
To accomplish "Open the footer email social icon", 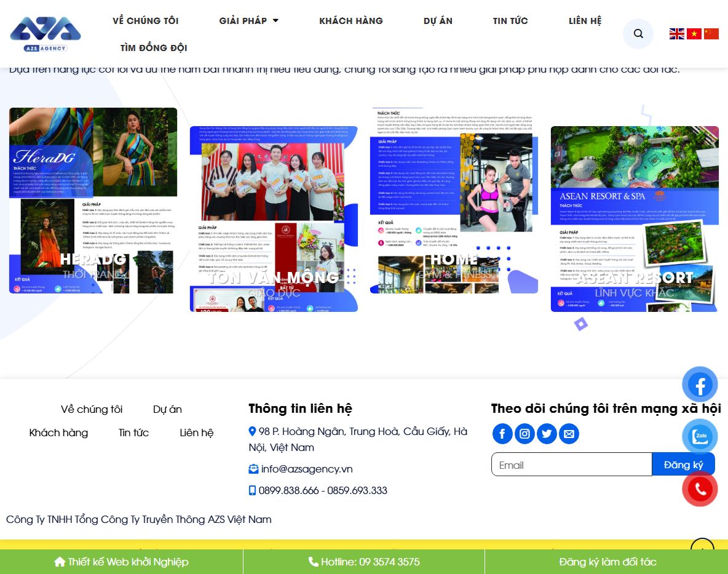I will (x=569, y=434).
